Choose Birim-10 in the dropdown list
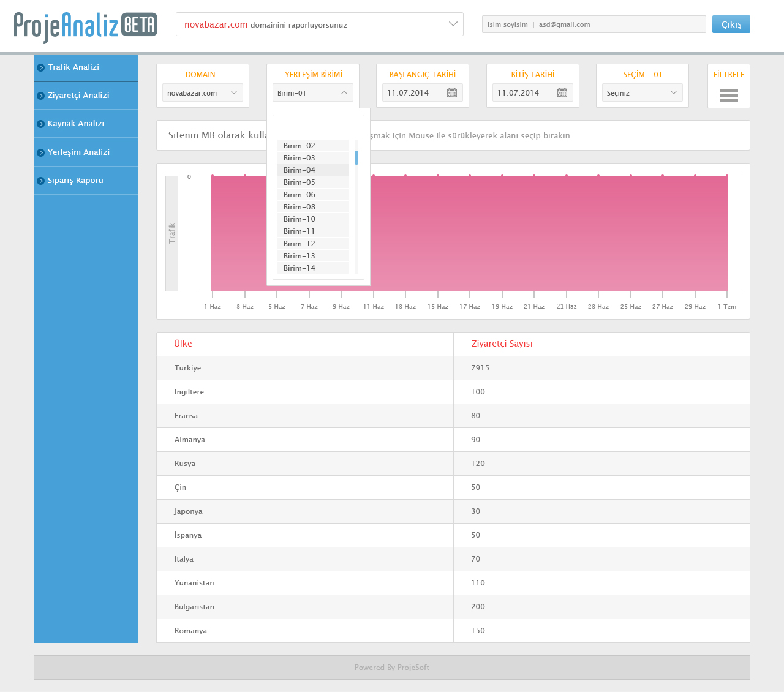The width and height of the screenshot is (784, 692). 300,219
